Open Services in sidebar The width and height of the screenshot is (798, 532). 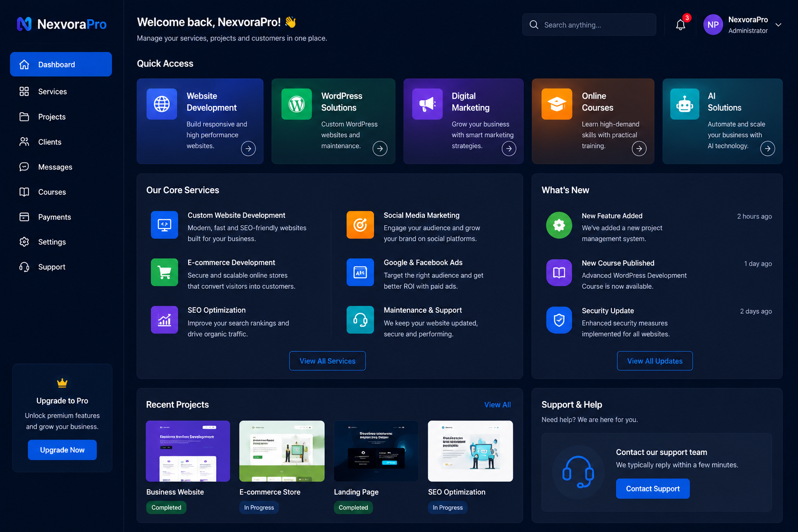click(x=61, y=91)
